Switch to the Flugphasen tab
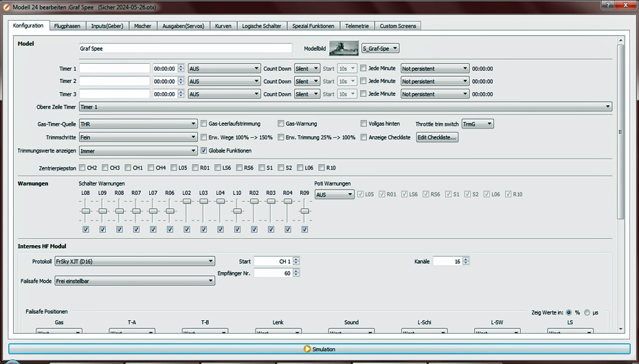This screenshot has height=364, width=639. point(67,26)
